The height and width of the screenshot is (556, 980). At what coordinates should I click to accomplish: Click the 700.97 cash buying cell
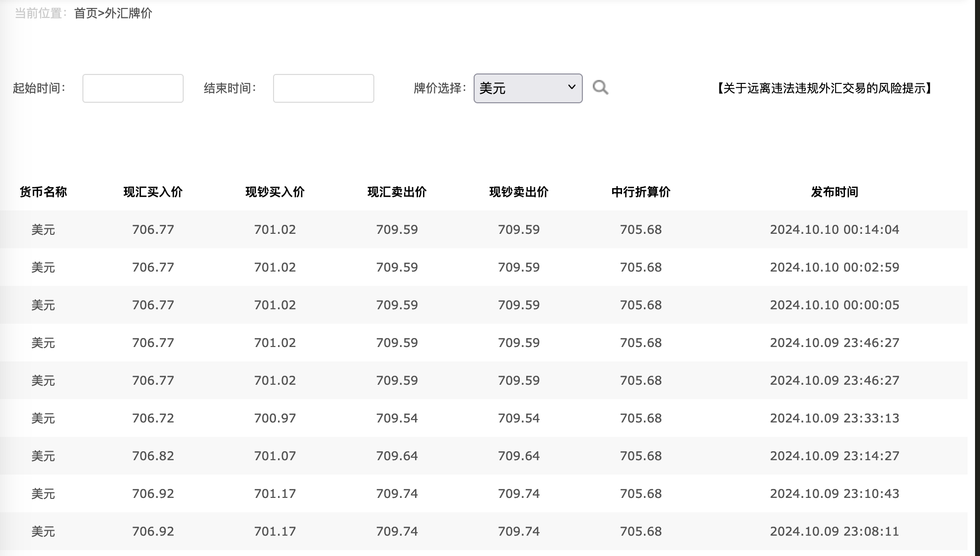(x=275, y=418)
